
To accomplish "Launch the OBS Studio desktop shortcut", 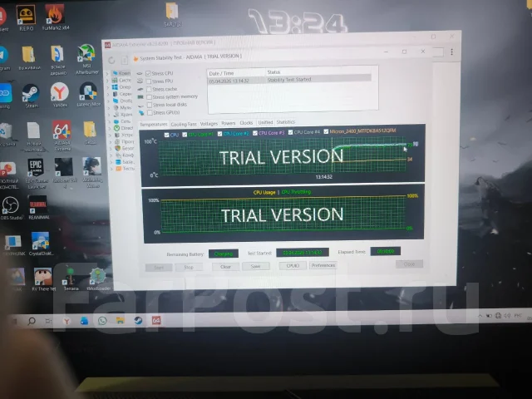I will click(x=11, y=209).
